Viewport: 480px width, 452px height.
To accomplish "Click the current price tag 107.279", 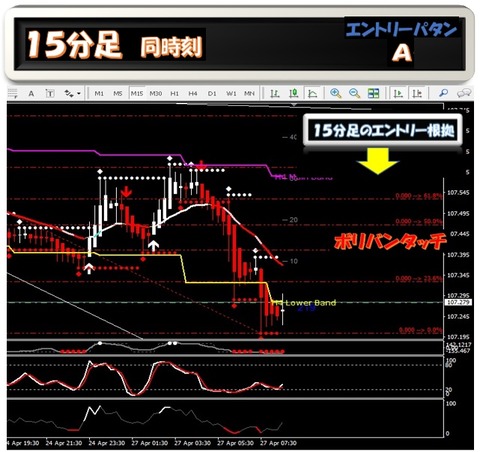I will click(458, 302).
